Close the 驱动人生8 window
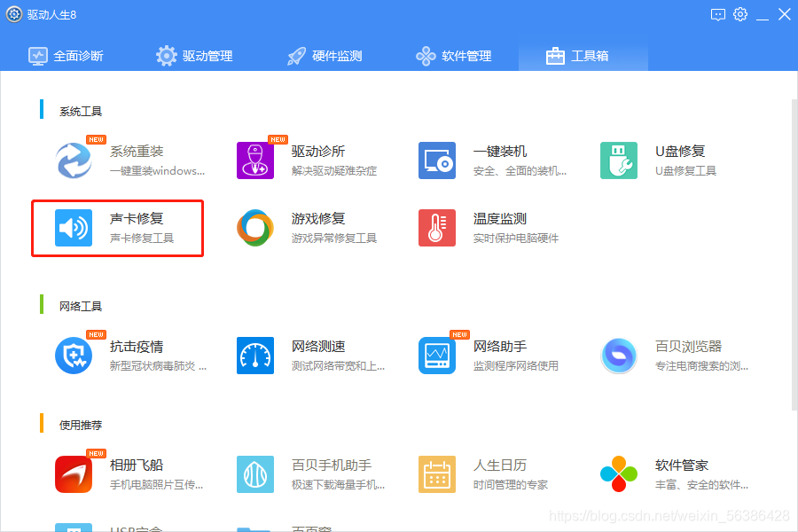 coord(785,14)
